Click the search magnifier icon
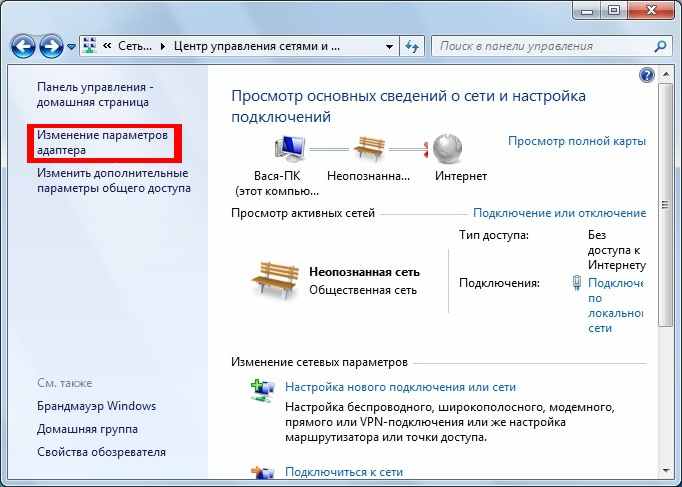The height and width of the screenshot is (487, 682). coord(660,47)
